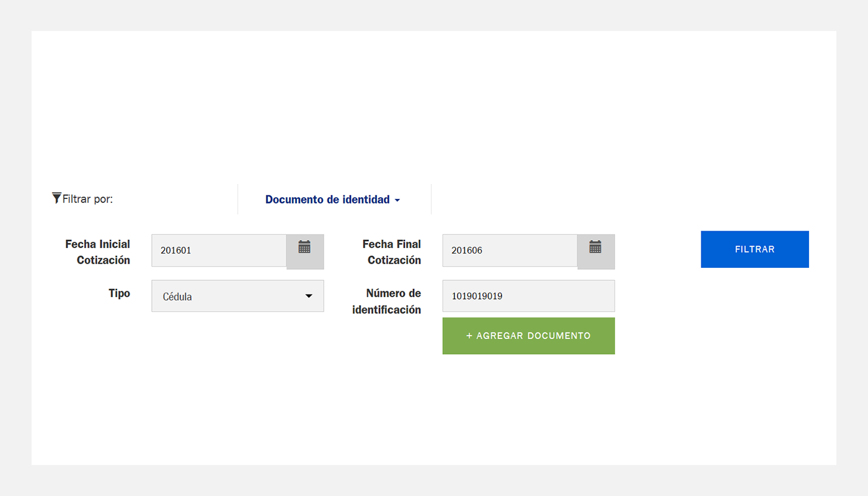Click the plus sign on Agregar Documento
Screen dimensions: 868x496
pos(469,335)
